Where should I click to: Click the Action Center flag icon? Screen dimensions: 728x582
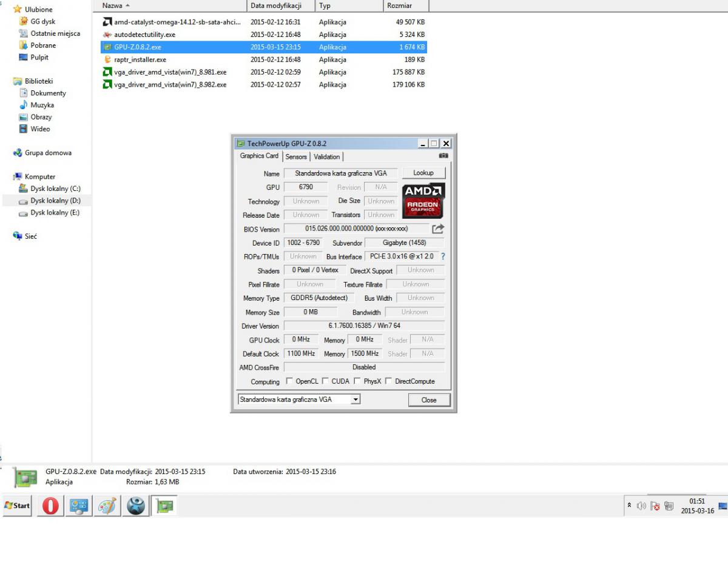coord(655,506)
